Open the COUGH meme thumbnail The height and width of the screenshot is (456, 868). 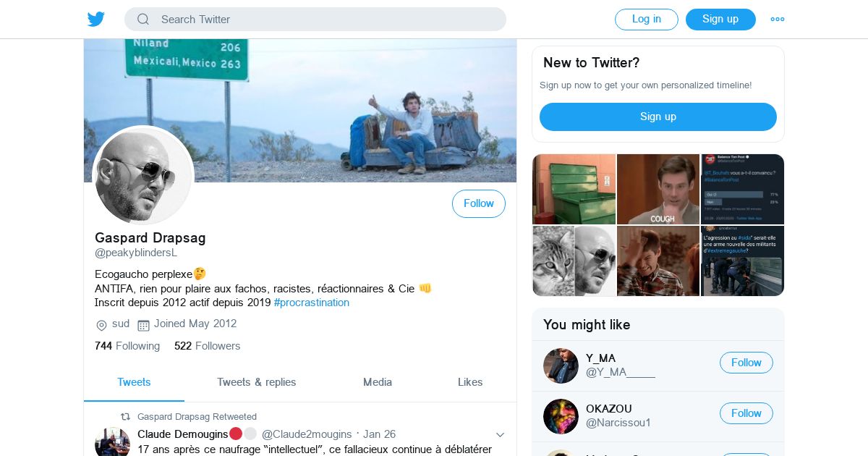(x=658, y=189)
